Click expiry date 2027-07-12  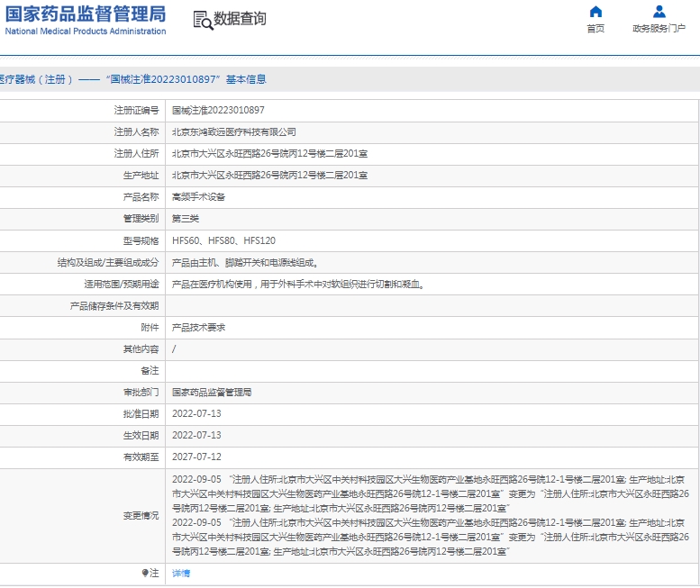(196, 457)
